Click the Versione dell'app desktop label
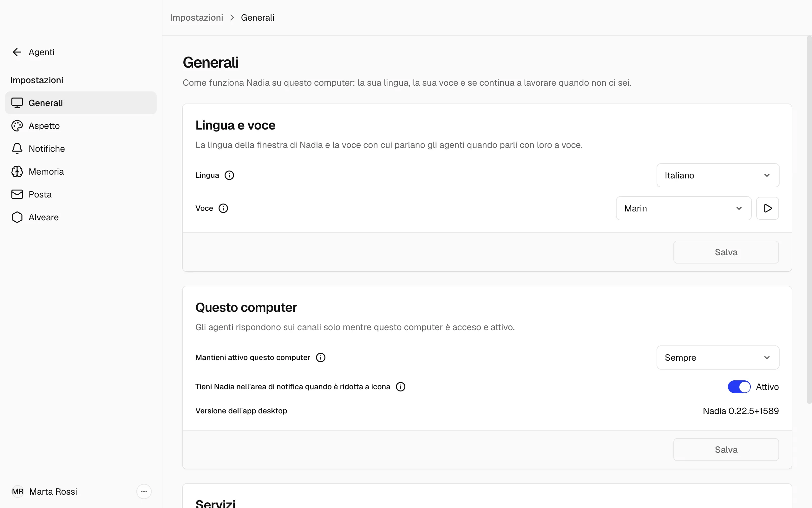This screenshot has height=508, width=812. pos(241,411)
